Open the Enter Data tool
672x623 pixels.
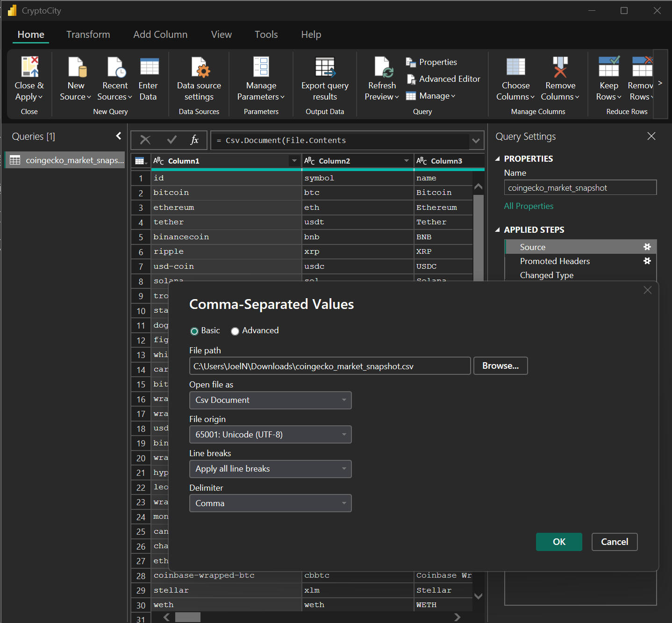tap(149, 67)
